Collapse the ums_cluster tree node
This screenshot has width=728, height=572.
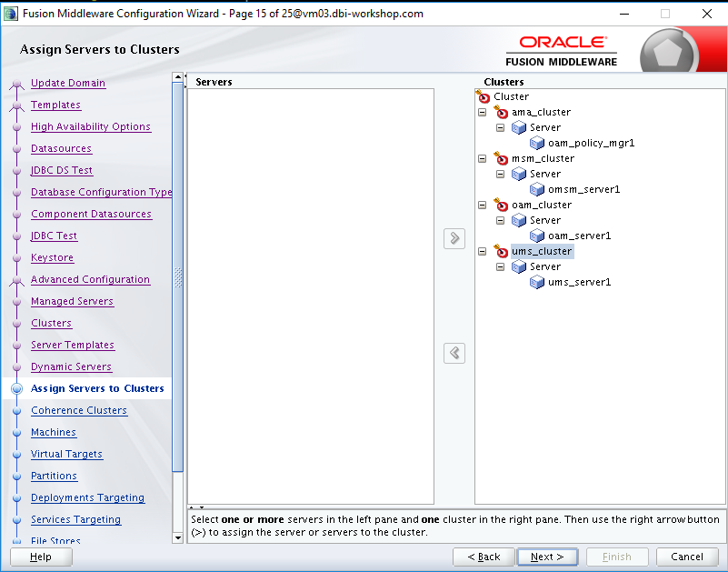(x=483, y=251)
